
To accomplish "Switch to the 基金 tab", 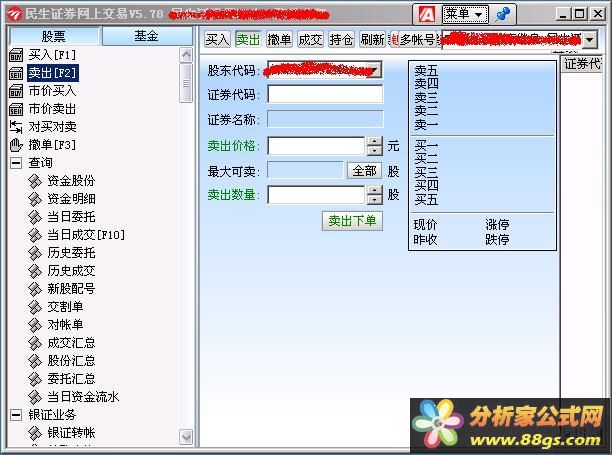I will [147, 36].
